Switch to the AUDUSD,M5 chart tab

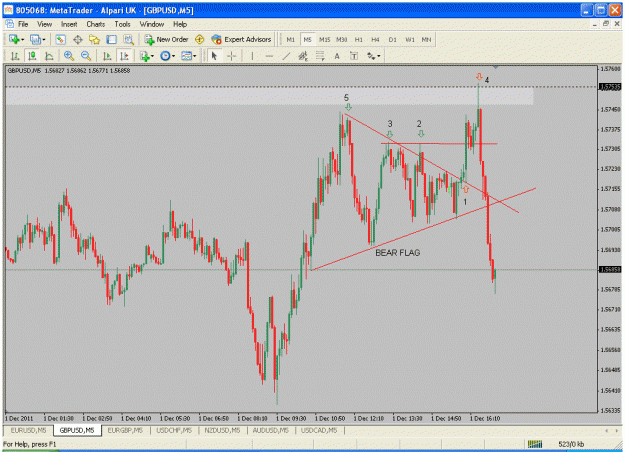pyautogui.click(x=271, y=430)
